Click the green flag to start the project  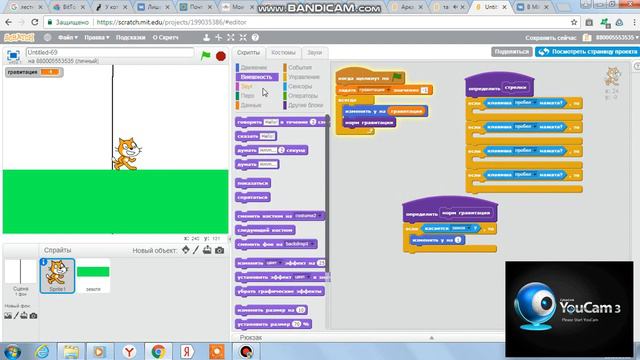(206, 56)
